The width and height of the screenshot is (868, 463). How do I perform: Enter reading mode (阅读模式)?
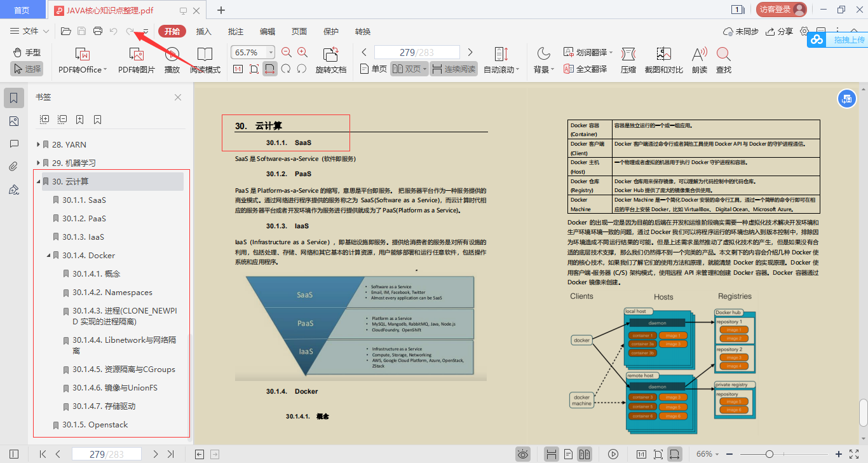[205, 61]
